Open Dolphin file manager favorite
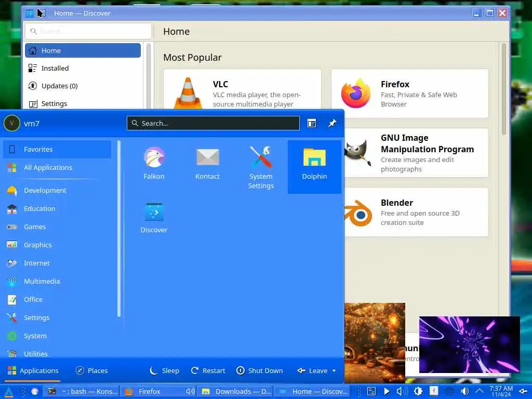The image size is (532, 399). click(314, 167)
